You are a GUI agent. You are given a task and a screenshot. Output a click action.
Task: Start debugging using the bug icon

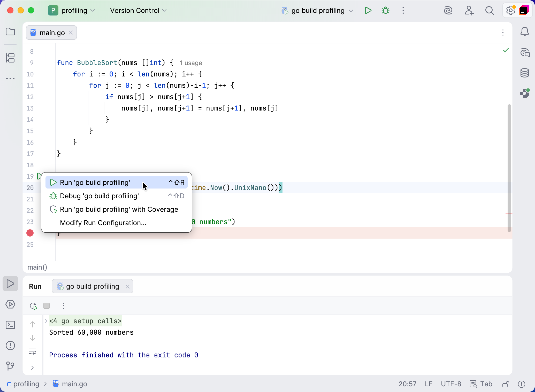(x=385, y=11)
